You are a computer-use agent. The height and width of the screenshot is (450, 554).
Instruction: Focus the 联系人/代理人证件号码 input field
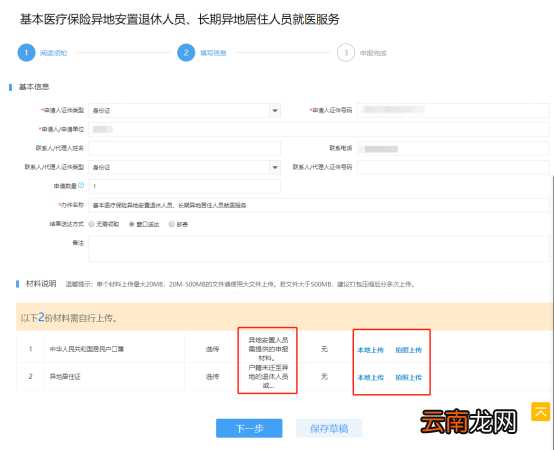pos(453,167)
